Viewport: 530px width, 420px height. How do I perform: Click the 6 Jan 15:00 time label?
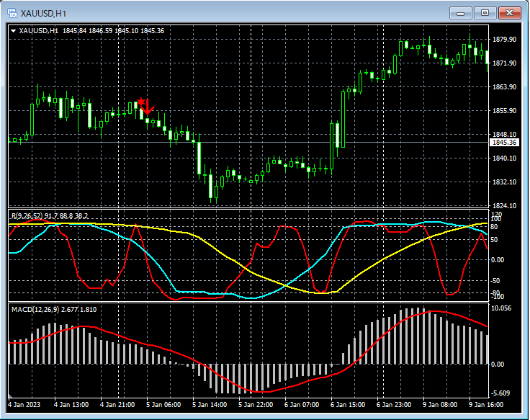(x=348, y=405)
